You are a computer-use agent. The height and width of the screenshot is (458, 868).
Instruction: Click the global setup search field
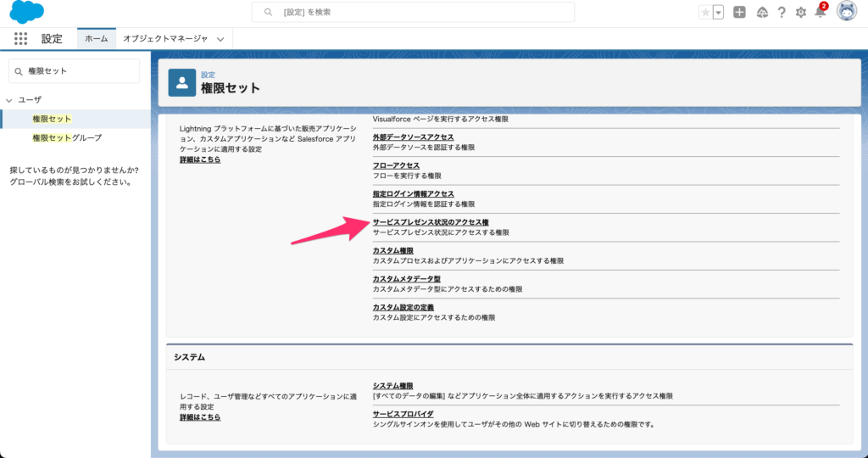point(413,12)
